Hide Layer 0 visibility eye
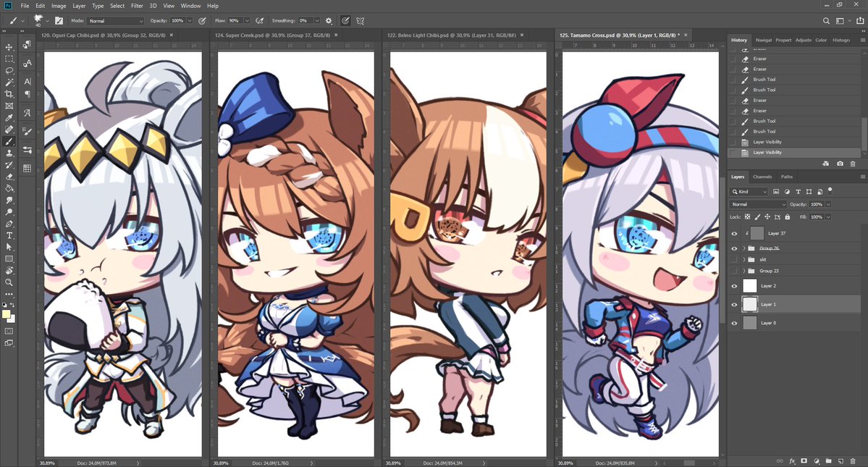 pyautogui.click(x=735, y=323)
